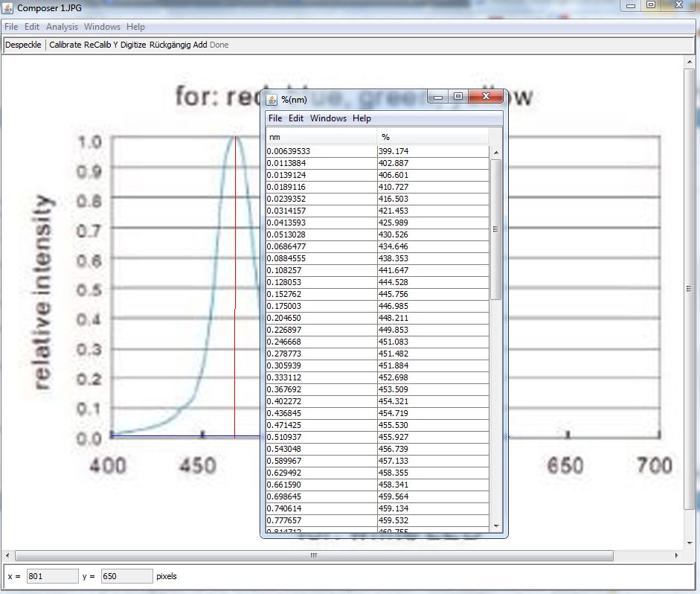Select the table cell with value 0.0513028
Viewport: 700px width, 594px height.
(x=321, y=234)
